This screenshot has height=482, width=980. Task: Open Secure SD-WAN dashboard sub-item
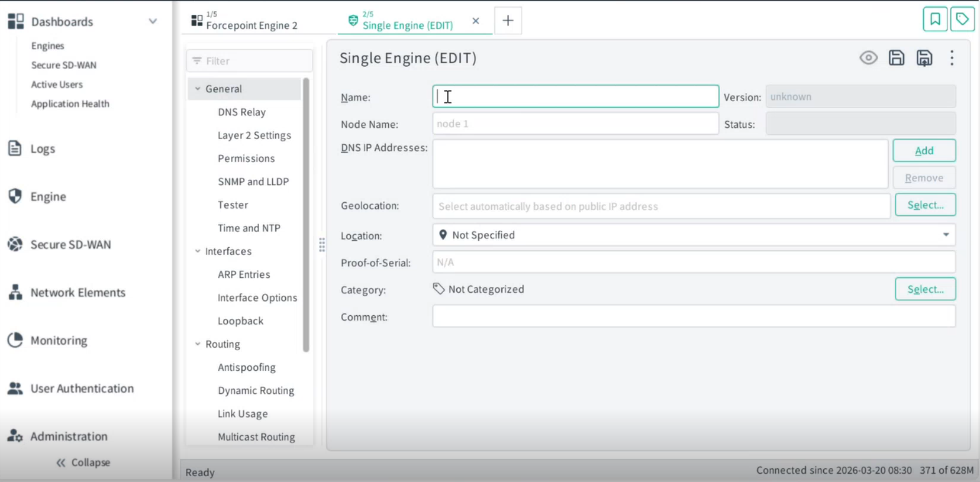64,65
